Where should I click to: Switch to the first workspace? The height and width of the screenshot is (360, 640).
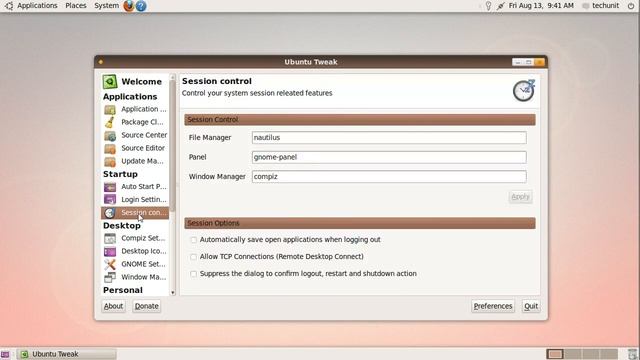pyautogui.click(x=555, y=354)
